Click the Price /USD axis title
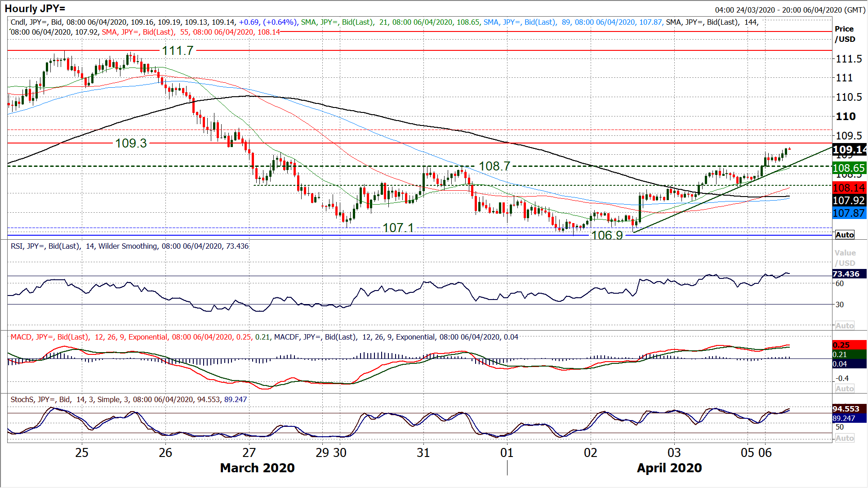 (x=845, y=34)
